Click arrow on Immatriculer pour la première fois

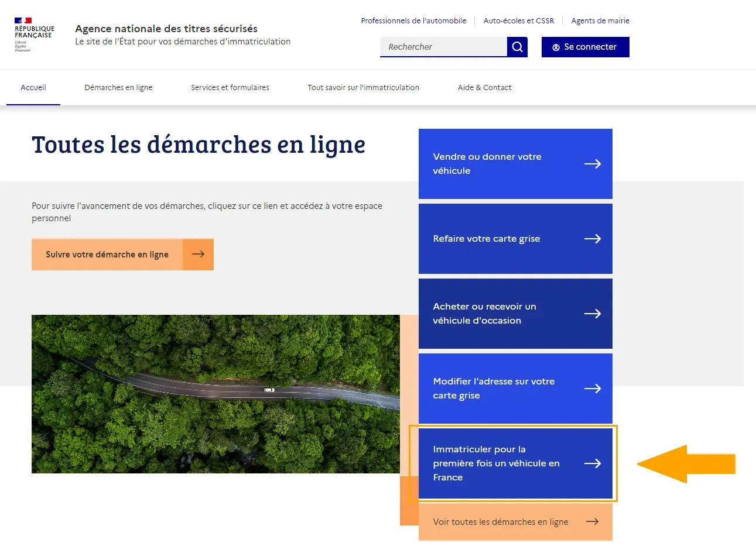pos(593,463)
